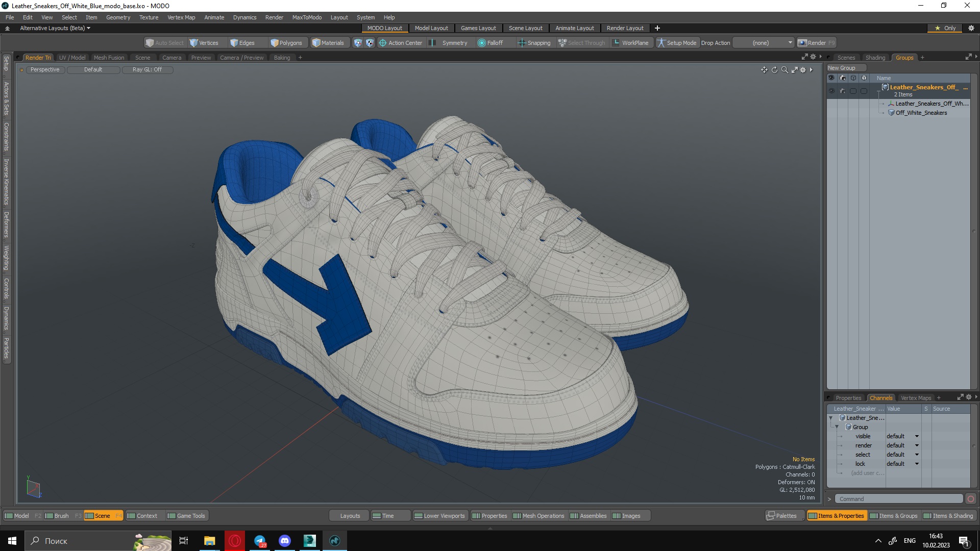This screenshot has height=551, width=980.
Task: Toggle select checkbox of Leather_Sneakers_Off_ group
Action: point(853,91)
